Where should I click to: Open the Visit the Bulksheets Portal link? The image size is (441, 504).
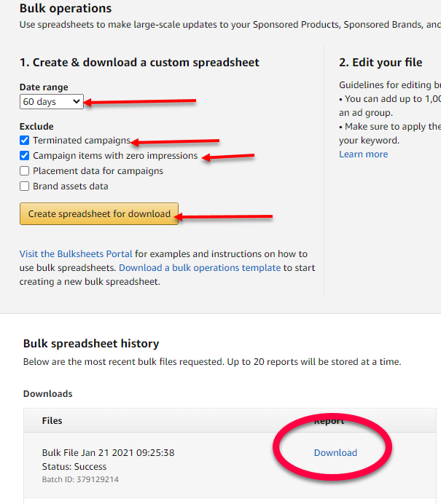point(76,254)
